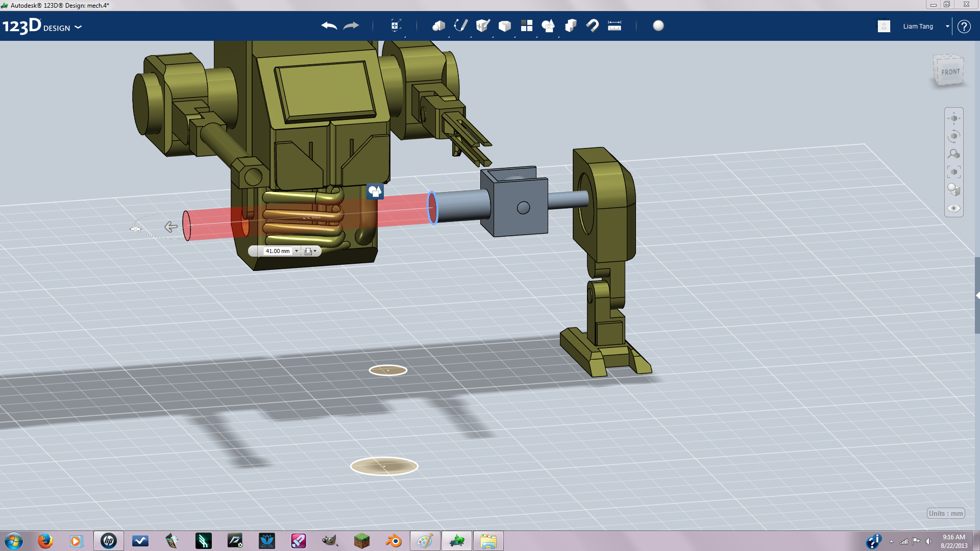Image resolution: width=980 pixels, height=551 pixels.
Task: Toggle the Snap magnet tool
Action: [592, 26]
